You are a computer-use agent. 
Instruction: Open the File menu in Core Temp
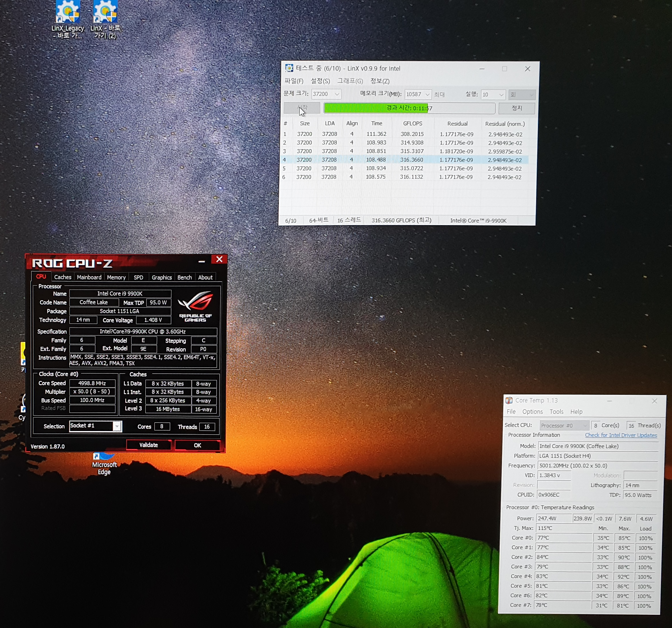tap(511, 412)
